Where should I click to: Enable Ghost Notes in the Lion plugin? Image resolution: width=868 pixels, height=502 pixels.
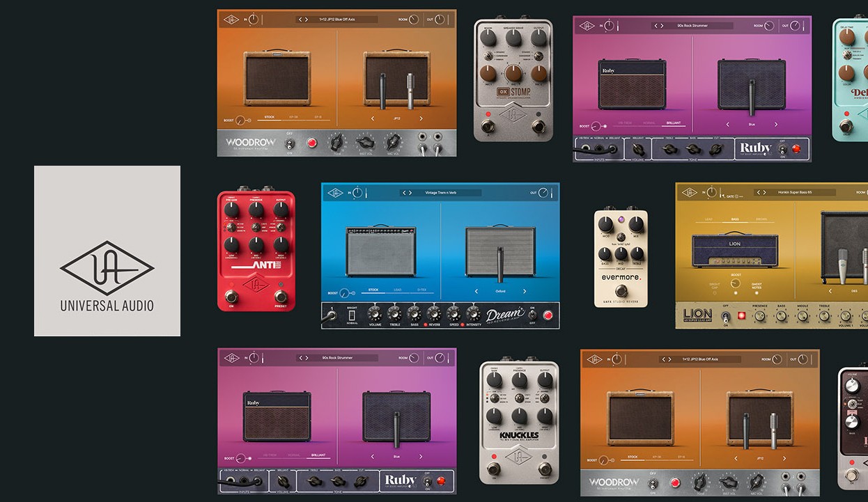point(757,292)
